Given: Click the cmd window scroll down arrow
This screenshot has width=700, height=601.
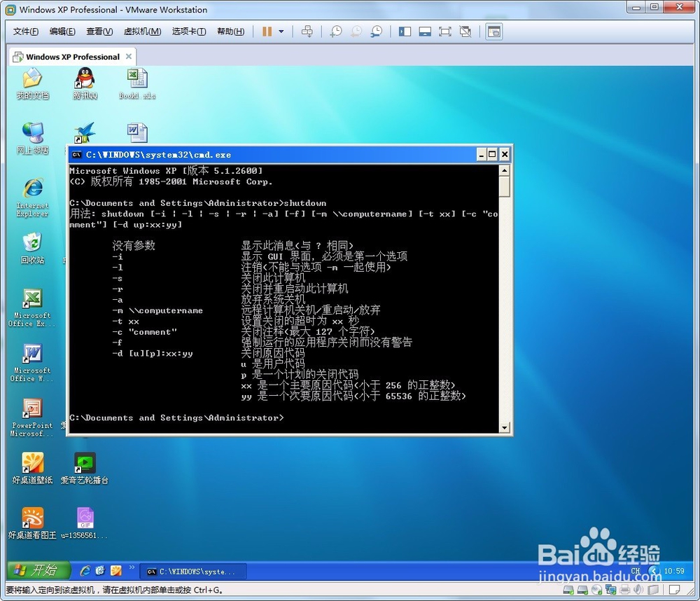Looking at the screenshot, I should coord(505,427).
